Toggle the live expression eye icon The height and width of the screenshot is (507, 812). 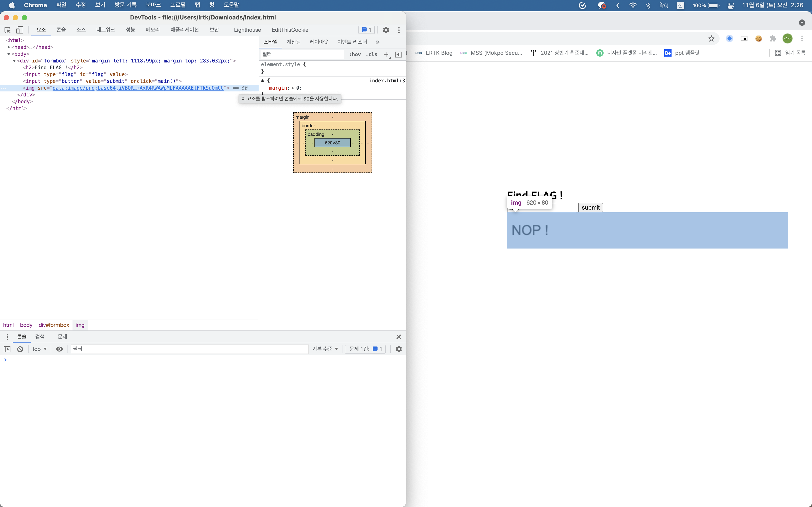pos(59,349)
